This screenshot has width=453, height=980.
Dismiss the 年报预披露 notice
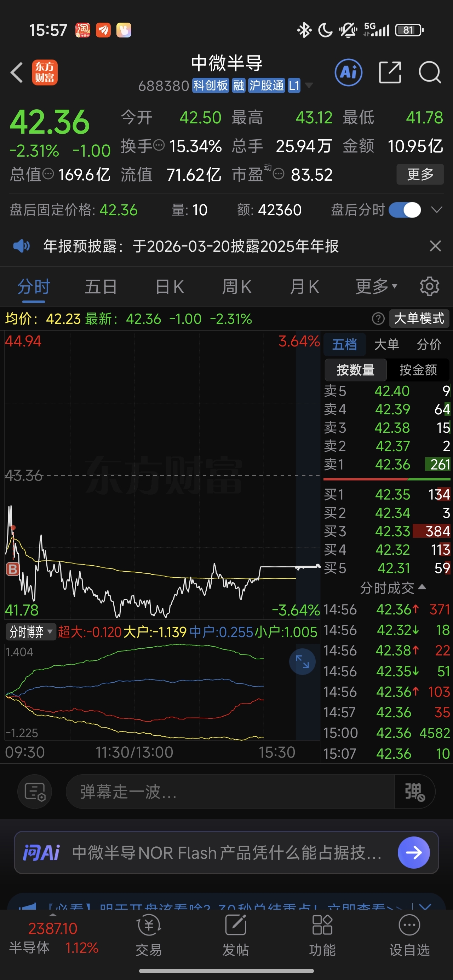435,246
